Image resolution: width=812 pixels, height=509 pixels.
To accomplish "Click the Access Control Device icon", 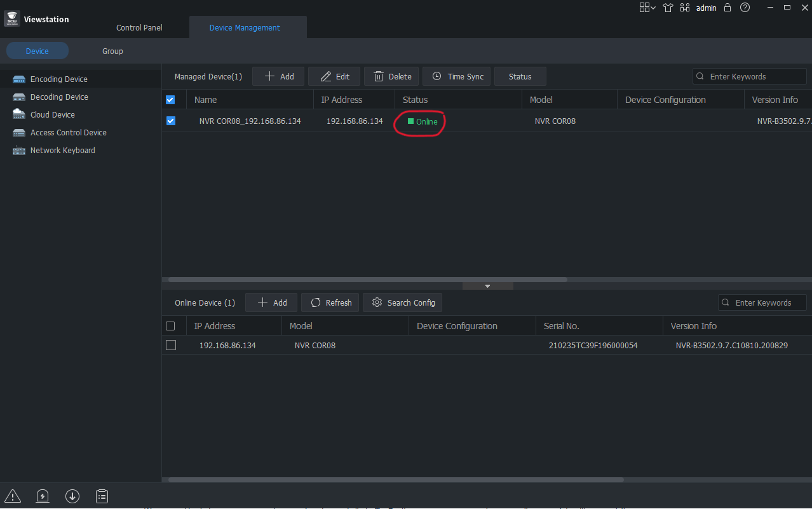I will pyautogui.click(x=19, y=133).
